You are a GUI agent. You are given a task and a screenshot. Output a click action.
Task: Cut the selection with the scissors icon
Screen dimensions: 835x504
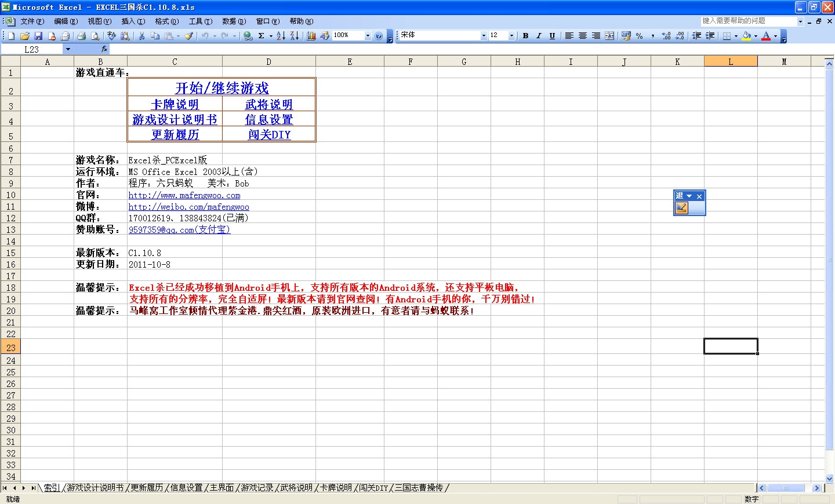(x=141, y=36)
